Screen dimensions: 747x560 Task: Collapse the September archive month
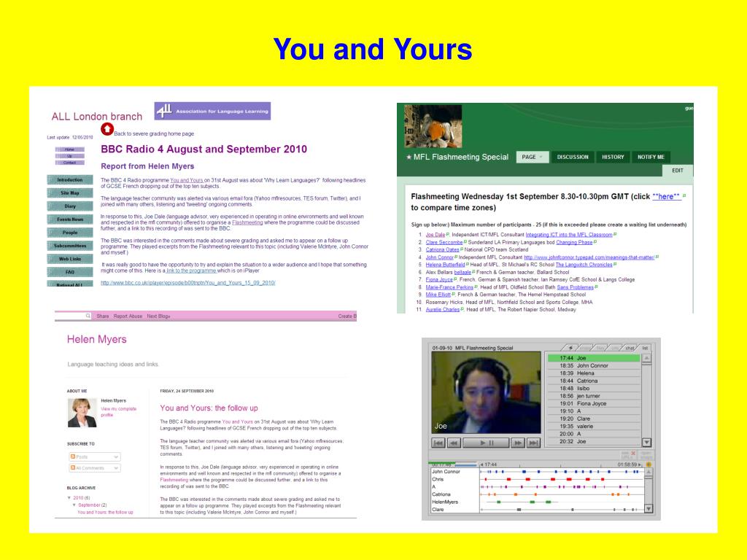[74, 505]
